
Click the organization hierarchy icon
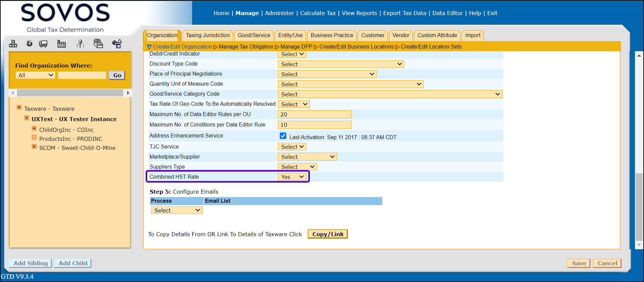13,44
